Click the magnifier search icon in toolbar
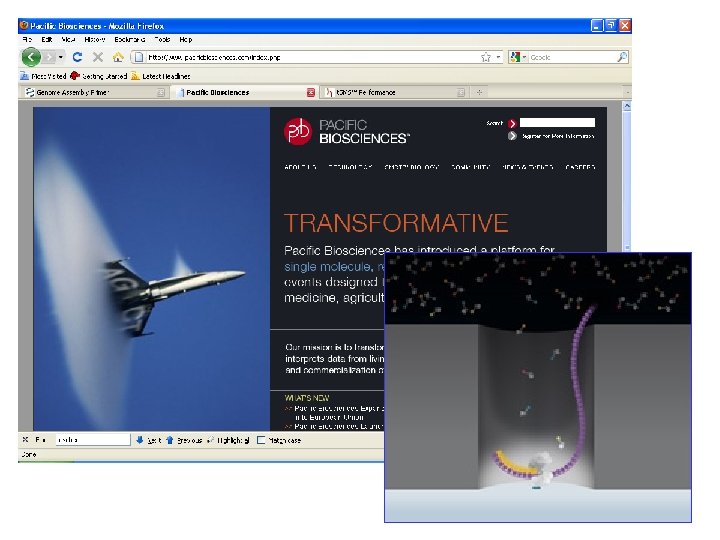 pyautogui.click(x=622, y=57)
